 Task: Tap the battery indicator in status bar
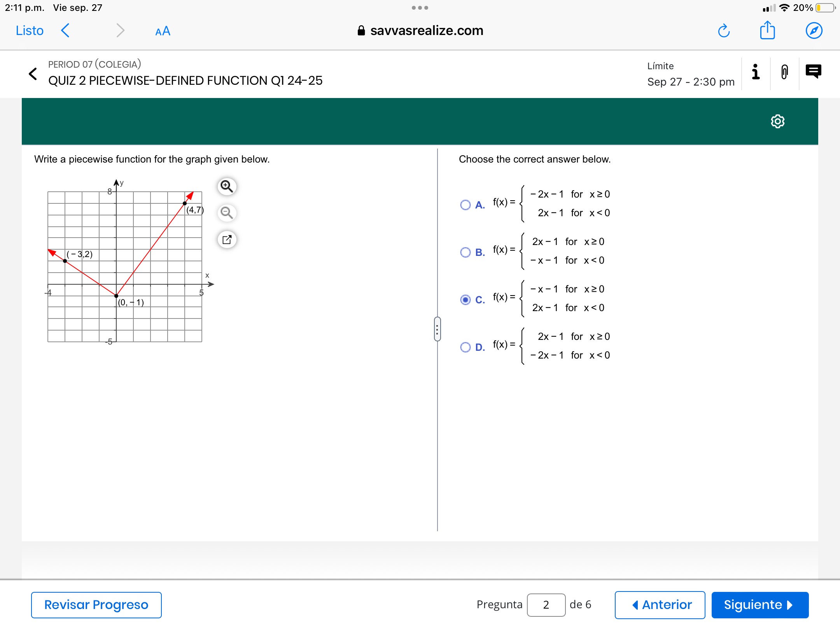tap(825, 8)
